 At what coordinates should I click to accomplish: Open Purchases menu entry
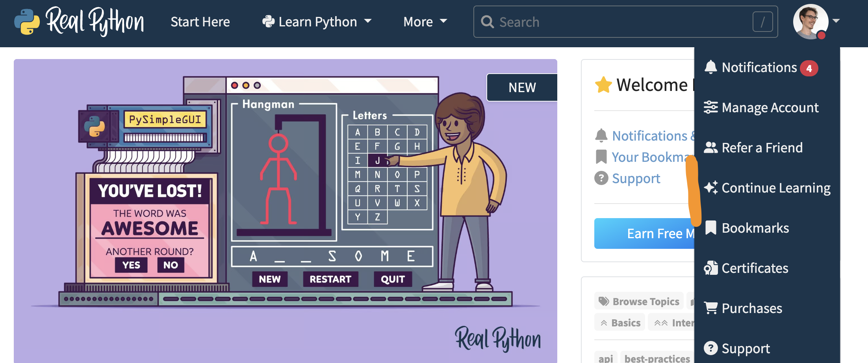(x=752, y=308)
